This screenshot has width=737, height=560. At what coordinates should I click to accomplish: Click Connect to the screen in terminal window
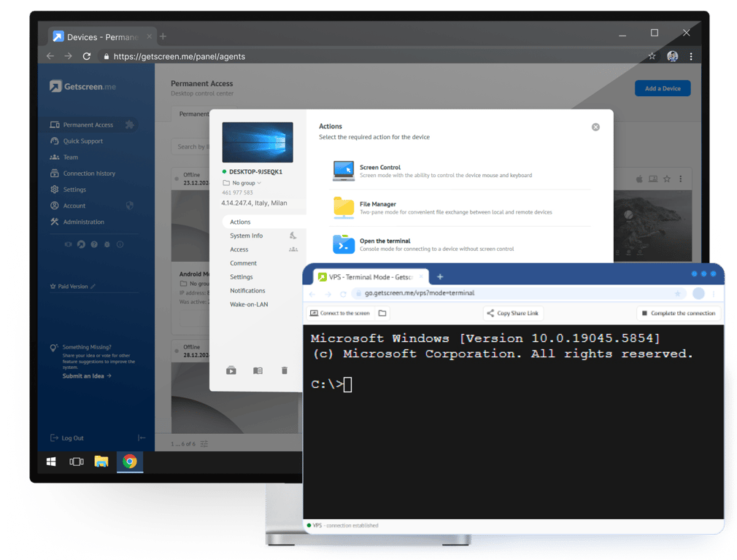[340, 313]
